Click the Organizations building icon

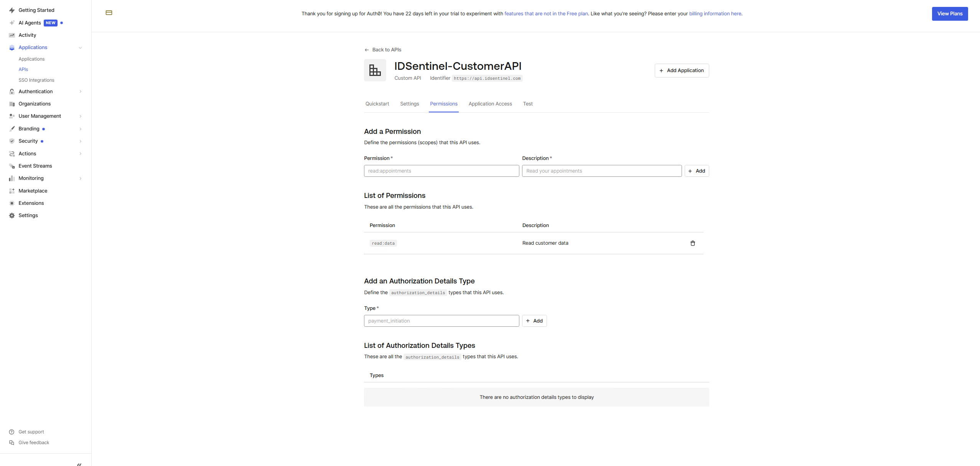(12, 104)
